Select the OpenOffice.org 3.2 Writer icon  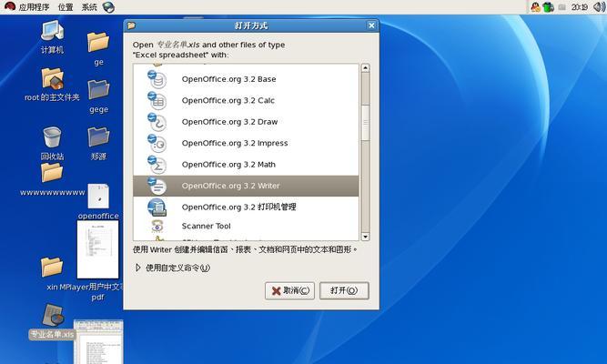[x=157, y=186]
